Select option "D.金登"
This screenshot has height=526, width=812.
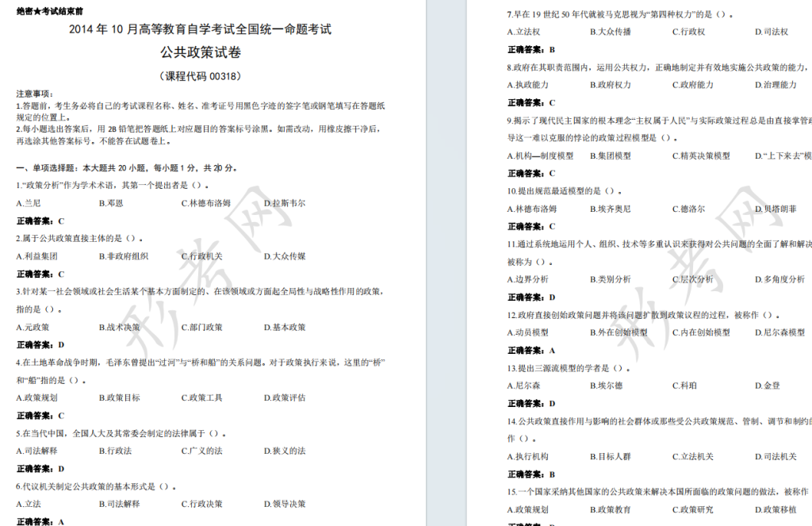coord(768,386)
